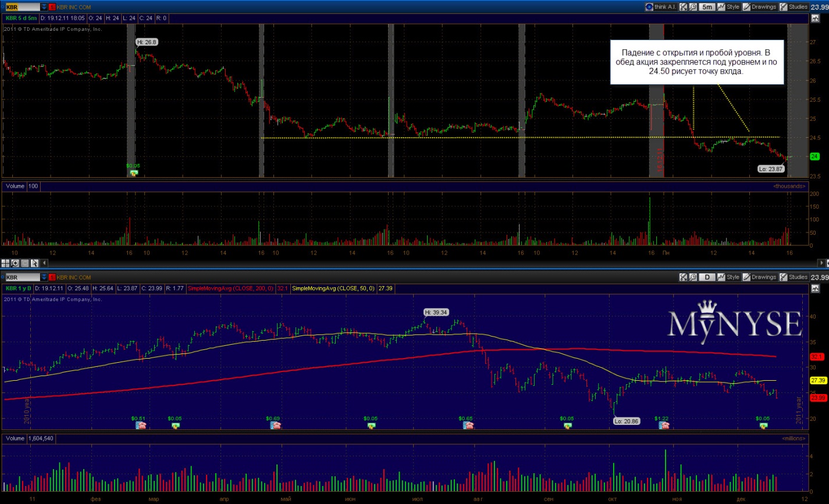The height and width of the screenshot is (504, 829).
Task: Expand the symbol dropdown arrow in lower chart
Action: pyautogui.click(x=44, y=277)
